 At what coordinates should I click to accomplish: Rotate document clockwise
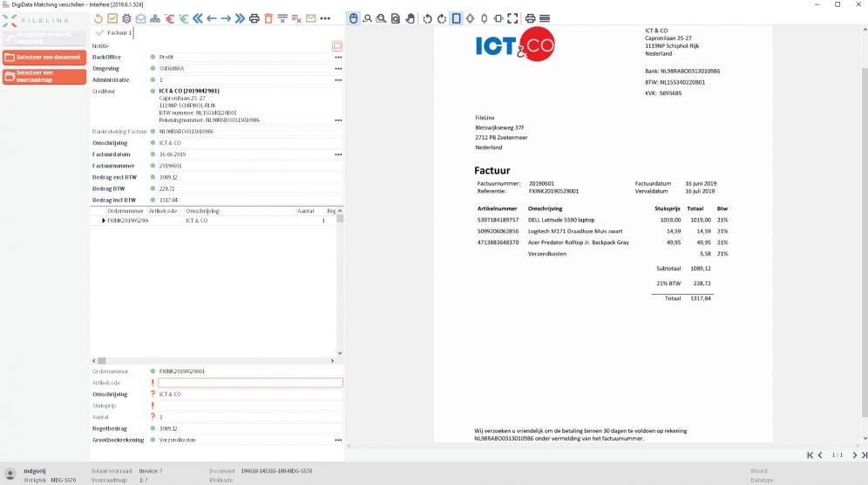click(x=442, y=18)
